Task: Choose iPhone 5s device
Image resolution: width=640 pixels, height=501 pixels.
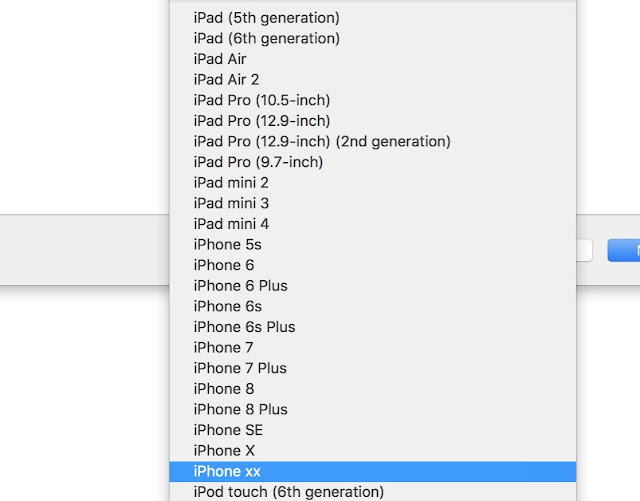Action: [x=372, y=245]
